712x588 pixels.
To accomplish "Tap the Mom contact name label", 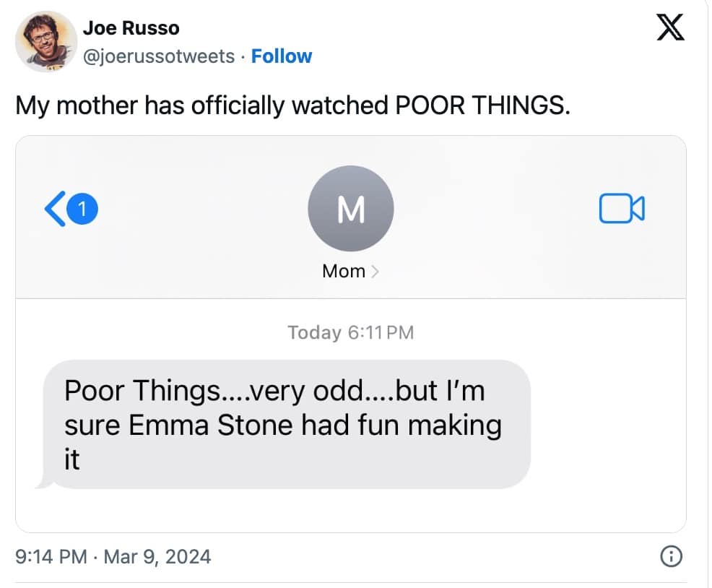I will (344, 272).
